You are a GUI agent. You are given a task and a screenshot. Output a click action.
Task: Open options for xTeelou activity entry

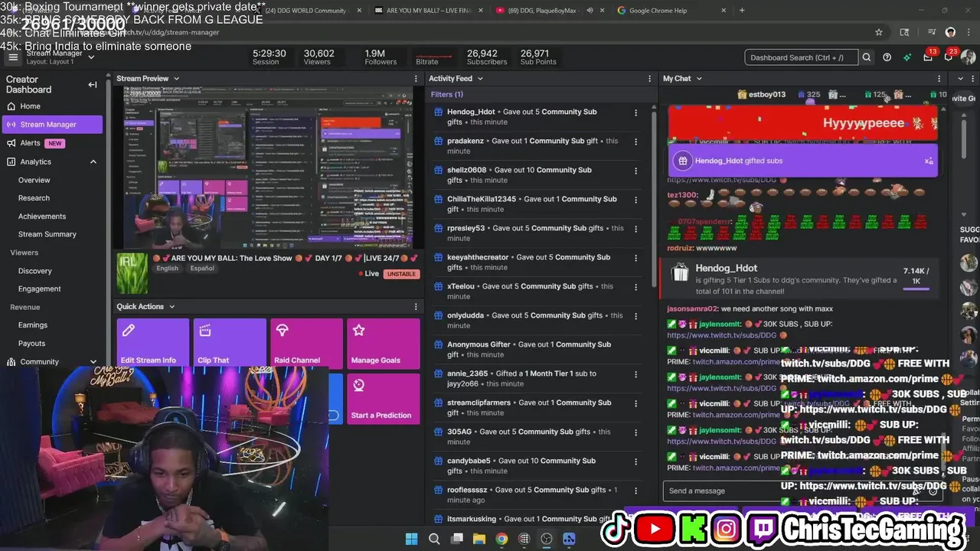[x=635, y=287]
